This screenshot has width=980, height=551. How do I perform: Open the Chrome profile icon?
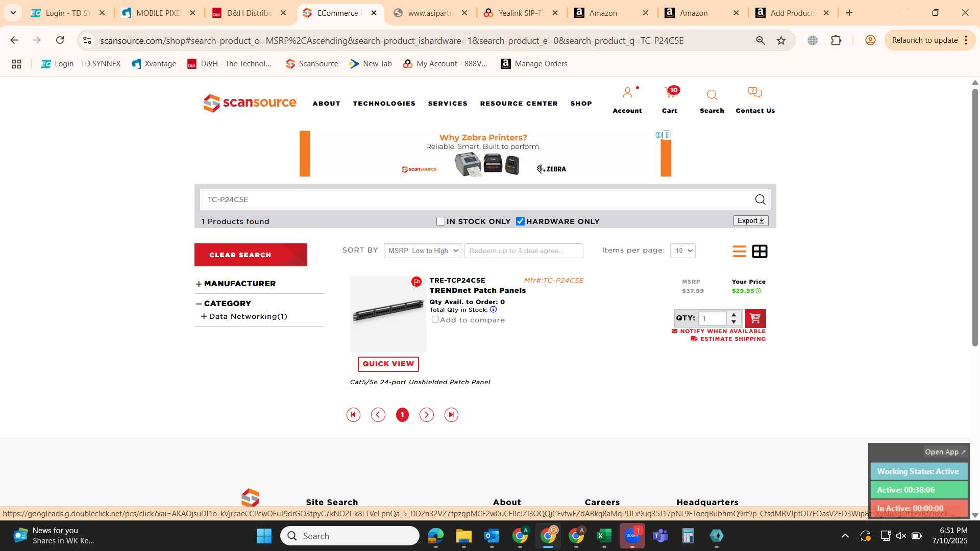coord(870,40)
